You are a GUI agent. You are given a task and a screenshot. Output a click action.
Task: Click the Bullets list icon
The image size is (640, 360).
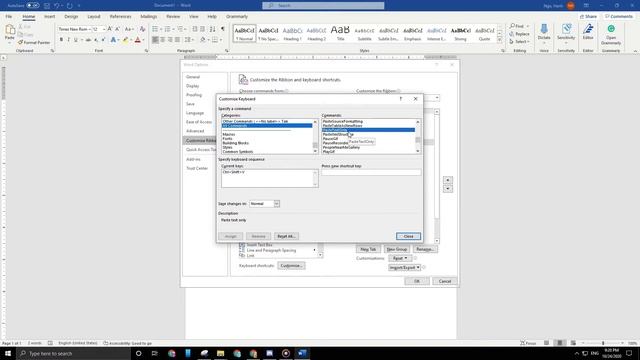pos(155,29)
